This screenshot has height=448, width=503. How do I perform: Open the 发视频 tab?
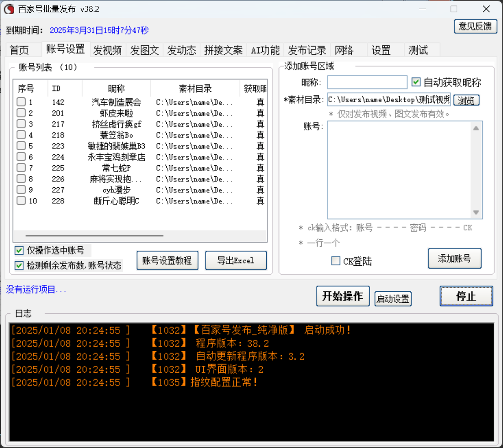point(107,50)
